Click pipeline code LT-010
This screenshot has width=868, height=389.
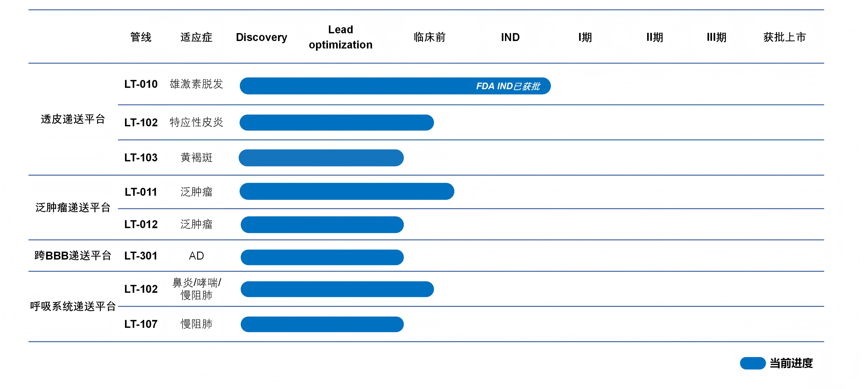point(141,84)
